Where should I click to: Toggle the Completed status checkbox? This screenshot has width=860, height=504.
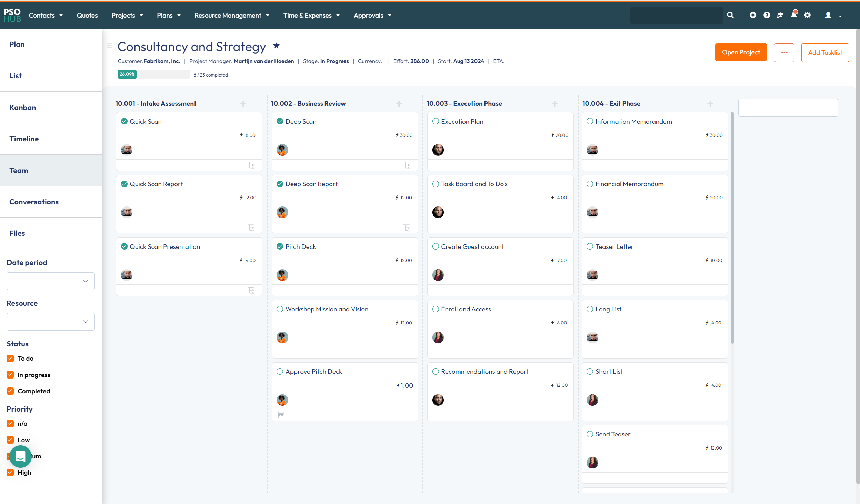[x=10, y=391]
